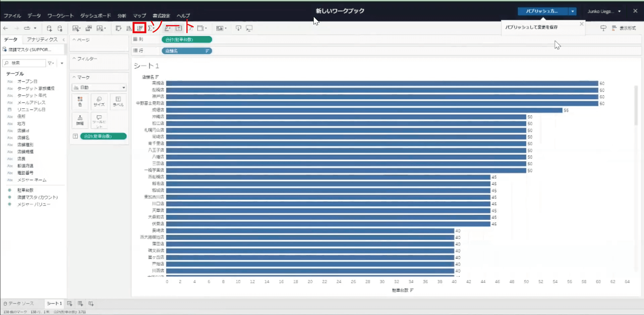Open the Size mark card
Image resolution: width=644 pixels, height=315 pixels.
click(x=99, y=101)
